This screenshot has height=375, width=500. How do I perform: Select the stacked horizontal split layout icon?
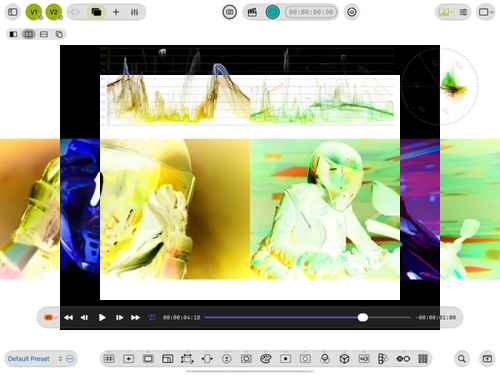[x=44, y=34]
